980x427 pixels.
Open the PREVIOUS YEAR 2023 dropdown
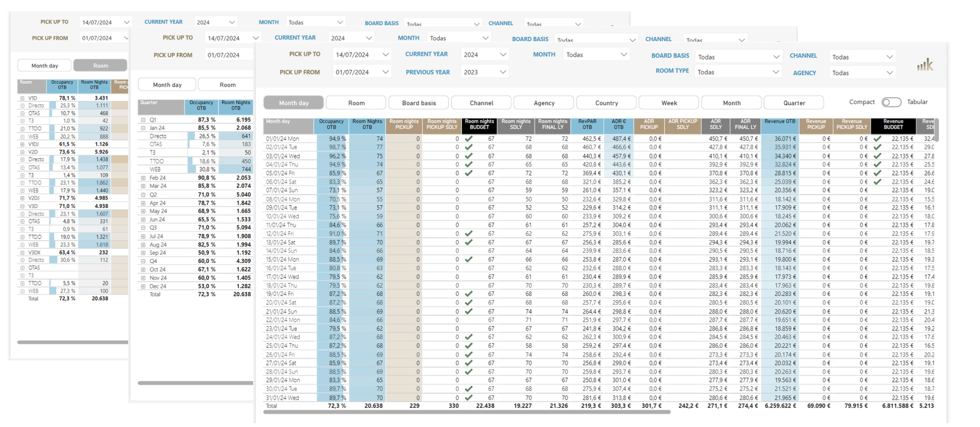485,72
